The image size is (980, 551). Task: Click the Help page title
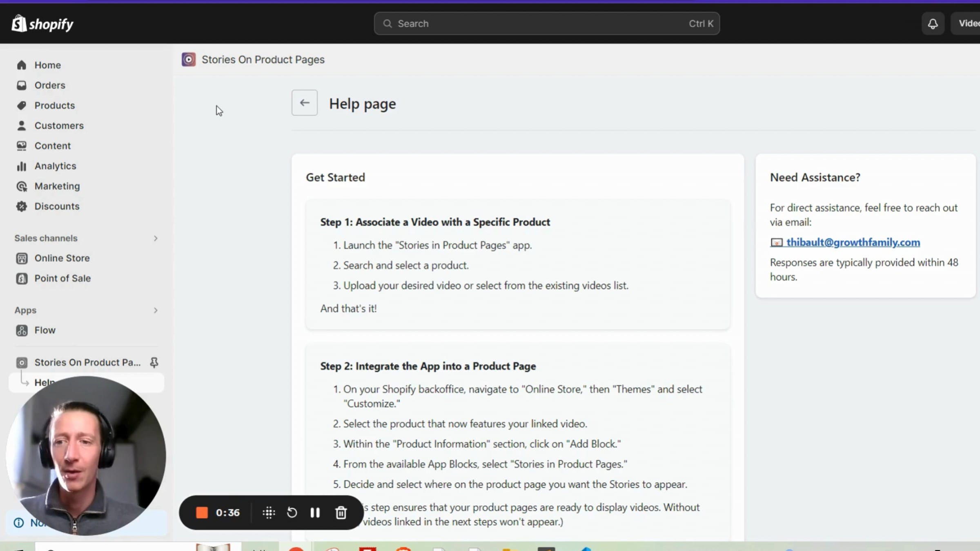[363, 104]
